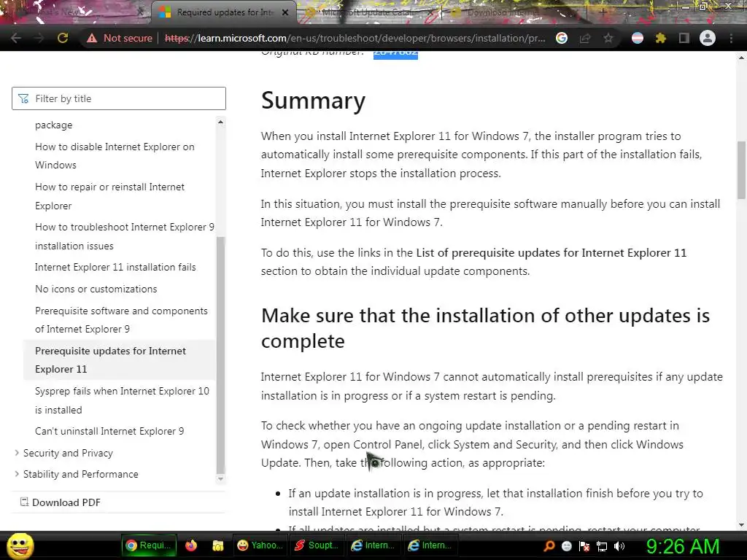Open the second Intern... taskbar window

(430, 545)
